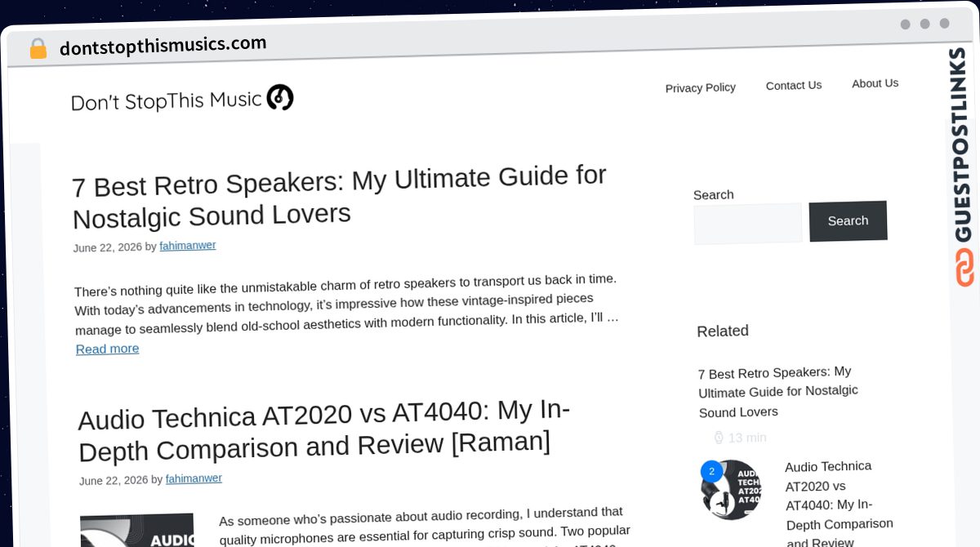Click the Search button
The height and width of the screenshot is (547, 980).
click(848, 220)
